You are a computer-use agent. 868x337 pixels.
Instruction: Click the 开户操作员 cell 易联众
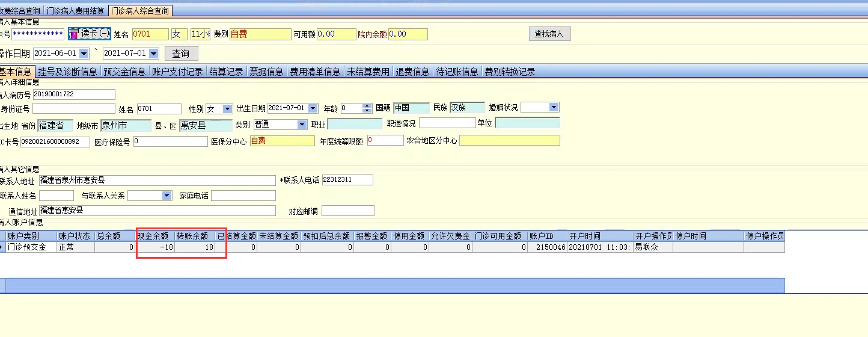coord(653,247)
